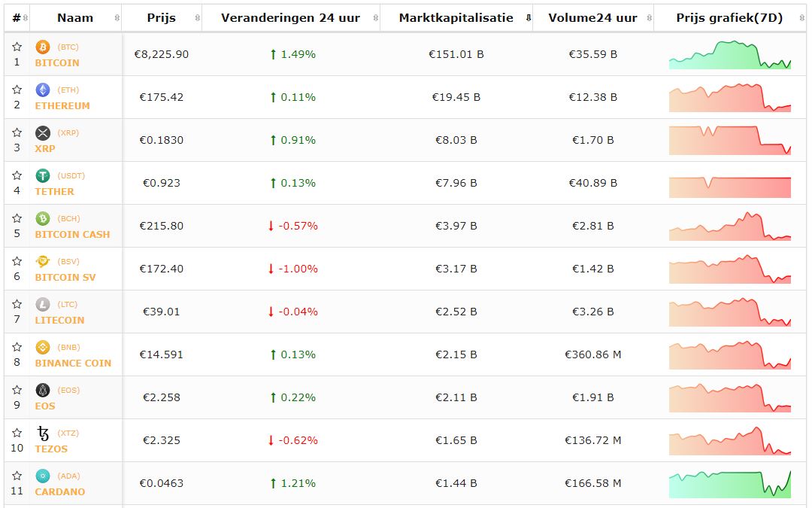Viewport: 812px width, 508px height.
Task: Open the EOS coin name link
Action: tap(45, 406)
